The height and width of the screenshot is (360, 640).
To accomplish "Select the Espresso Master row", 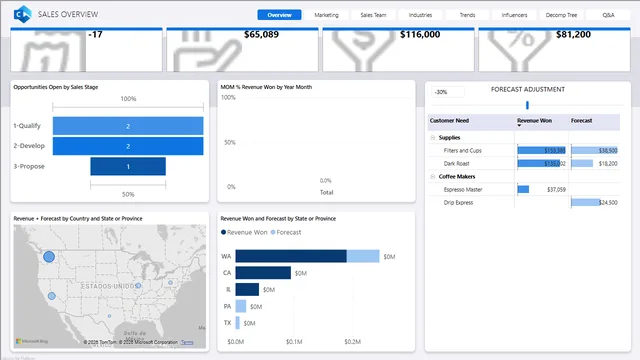I will 524,190.
